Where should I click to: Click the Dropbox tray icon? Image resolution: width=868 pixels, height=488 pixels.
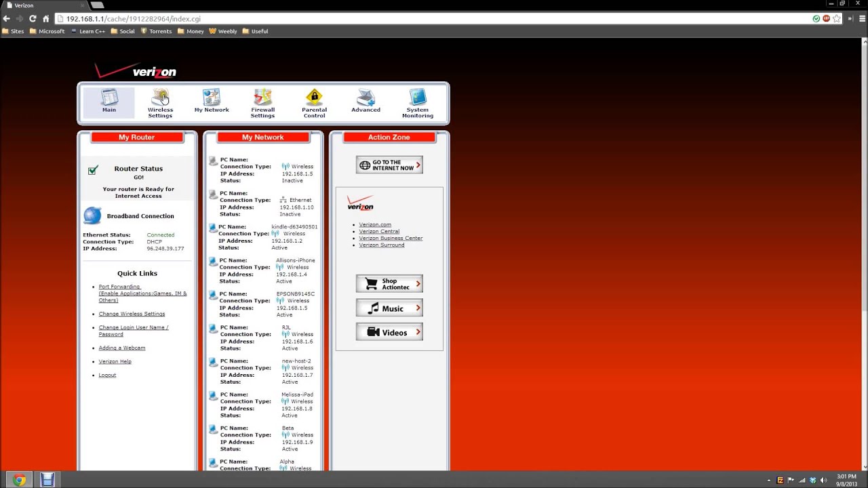pyautogui.click(x=812, y=481)
